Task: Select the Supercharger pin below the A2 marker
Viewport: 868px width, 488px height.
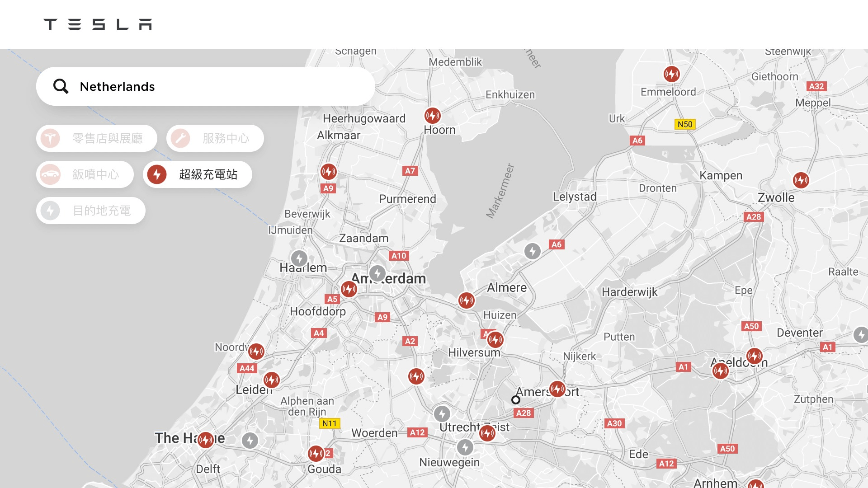Action: click(416, 376)
